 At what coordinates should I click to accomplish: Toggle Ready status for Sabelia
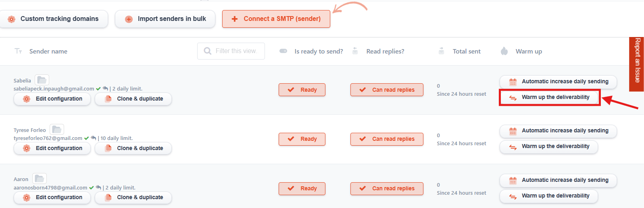point(302,90)
